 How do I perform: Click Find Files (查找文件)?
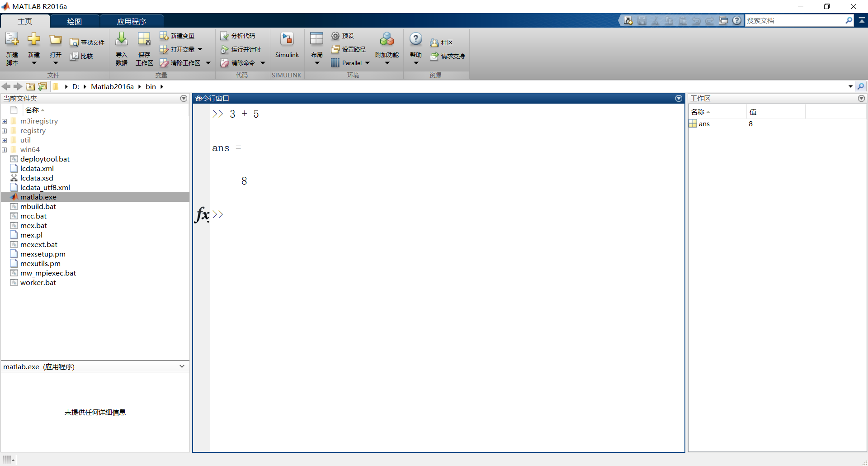click(87, 43)
